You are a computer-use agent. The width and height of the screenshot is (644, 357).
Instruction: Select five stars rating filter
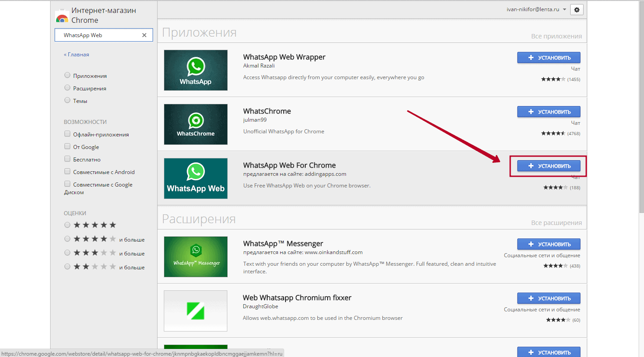tap(67, 225)
